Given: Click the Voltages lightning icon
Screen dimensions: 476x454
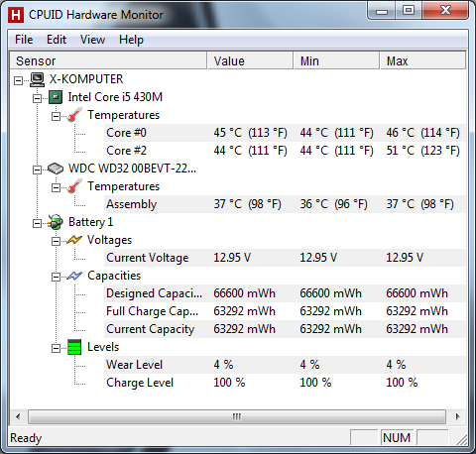Looking at the screenshot, I should 74,240.
